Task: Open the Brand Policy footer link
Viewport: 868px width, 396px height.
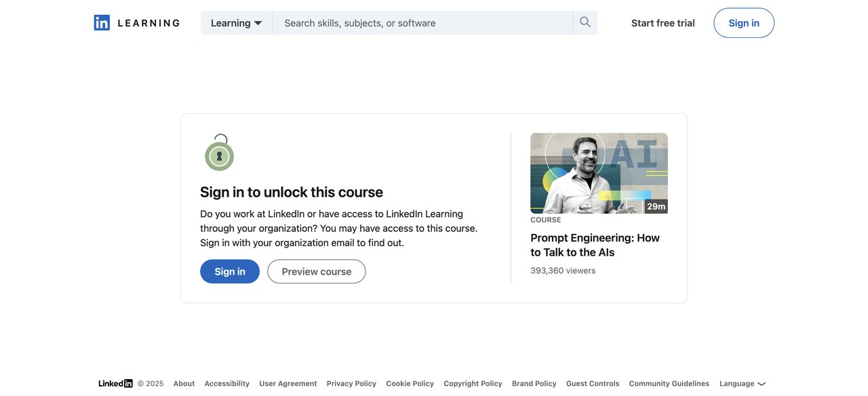Action: tap(534, 384)
